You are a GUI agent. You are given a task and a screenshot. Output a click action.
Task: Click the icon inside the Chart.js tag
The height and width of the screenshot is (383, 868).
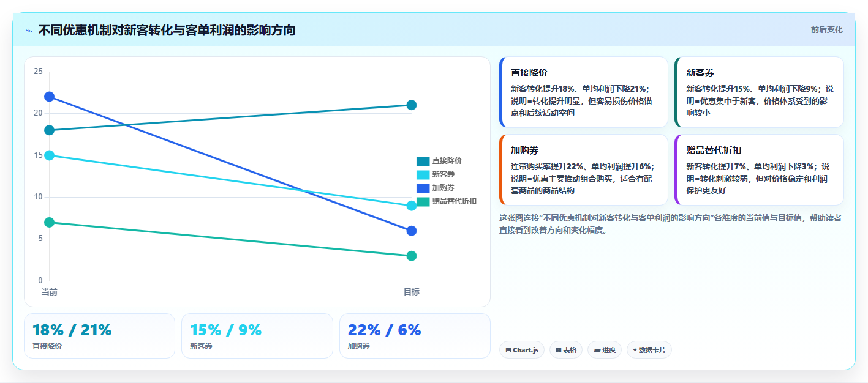pos(508,351)
